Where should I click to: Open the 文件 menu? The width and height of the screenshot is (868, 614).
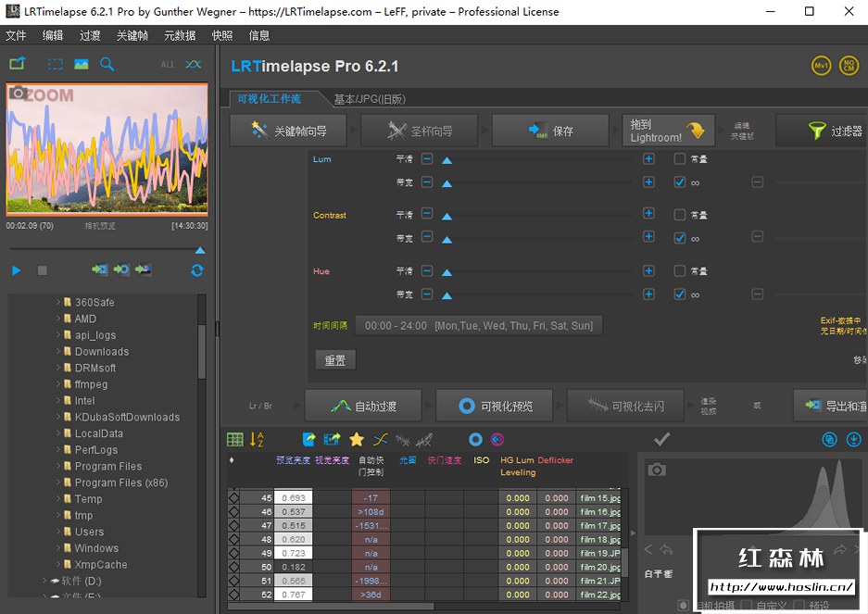pyautogui.click(x=16, y=35)
